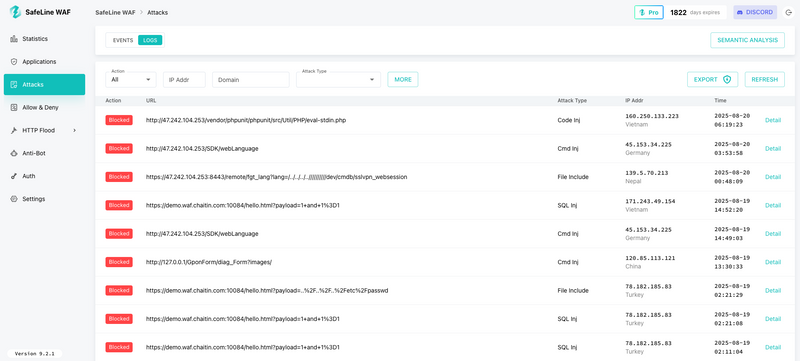Click the SEMANTIC ANALYSIS button
The width and height of the screenshot is (800, 361).
747,40
